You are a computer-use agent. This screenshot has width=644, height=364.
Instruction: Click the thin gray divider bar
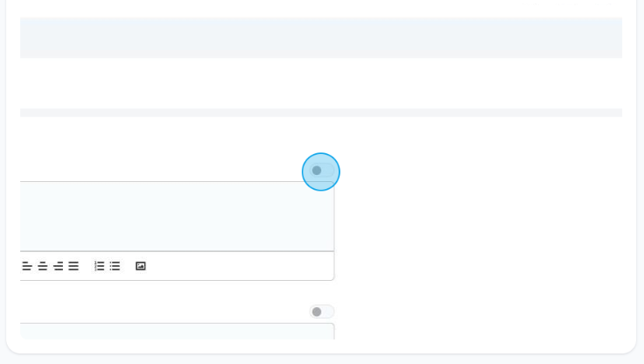[x=321, y=113]
